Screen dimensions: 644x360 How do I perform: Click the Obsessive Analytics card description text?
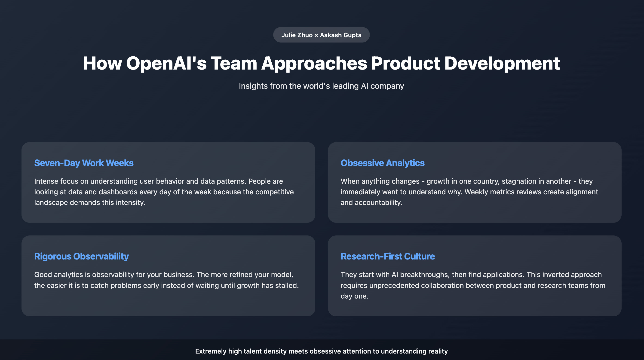[x=469, y=192]
